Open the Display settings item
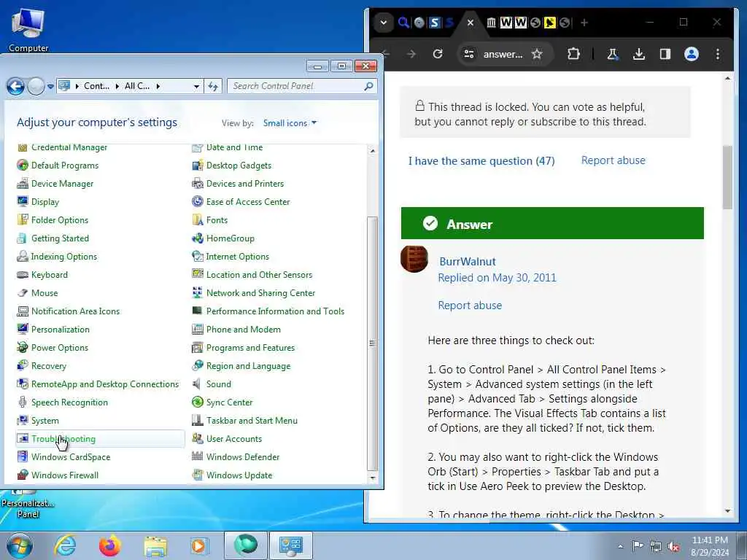This screenshot has height=560, width=747. [x=44, y=201]
